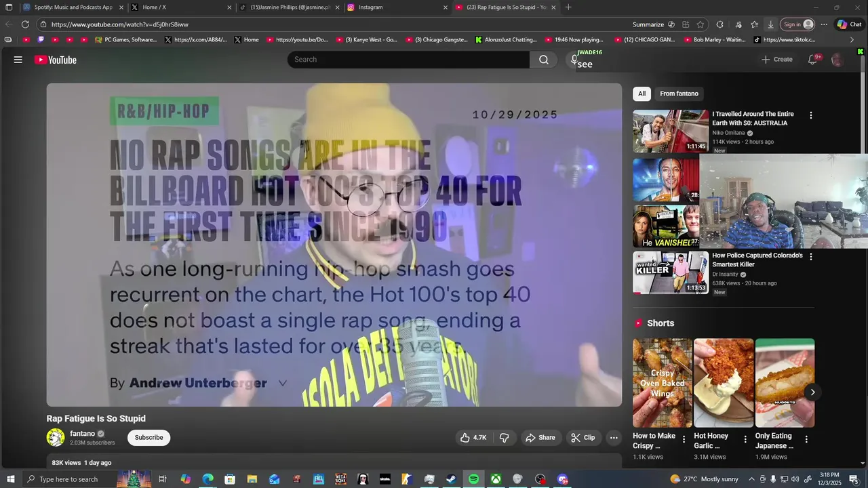Open the AlonzoJust Chatting bookmark

coord(506,40)
